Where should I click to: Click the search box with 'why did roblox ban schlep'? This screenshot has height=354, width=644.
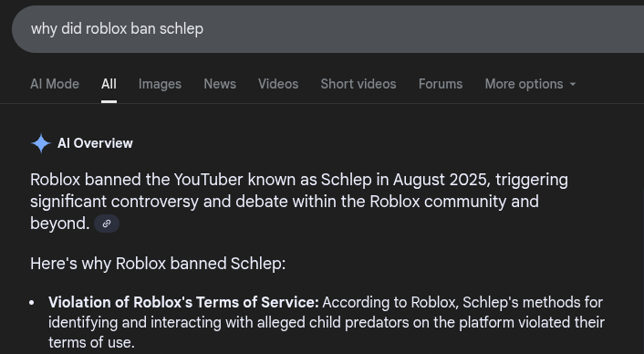coord(327,29)
